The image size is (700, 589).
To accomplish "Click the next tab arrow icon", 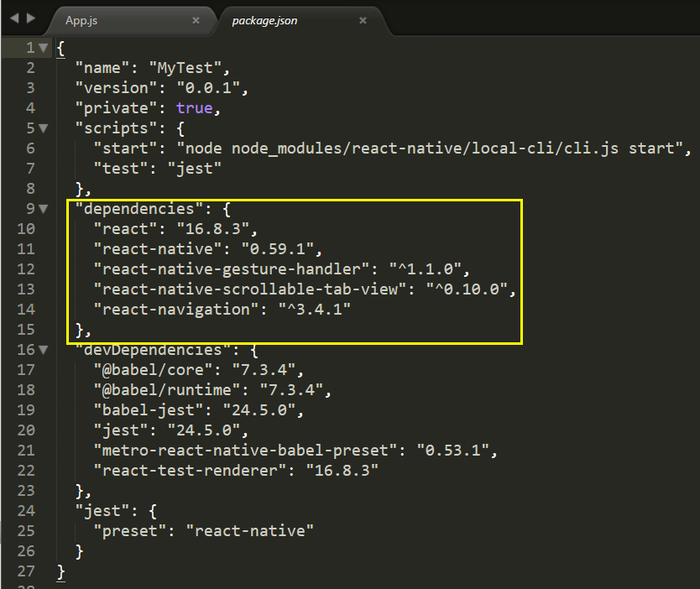I will (x=31, y=18).
